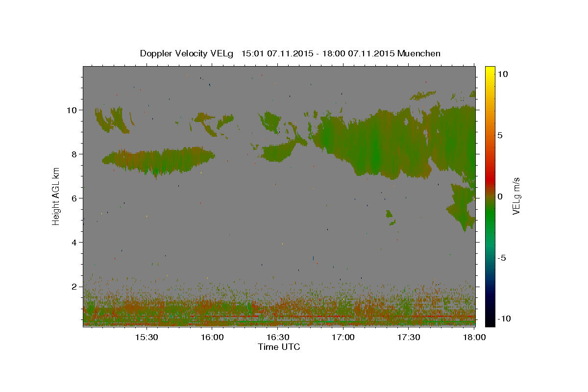Click the yellow top end of the colorbar
The width and height of the screenshot is (588, 392).
point(490,71)
